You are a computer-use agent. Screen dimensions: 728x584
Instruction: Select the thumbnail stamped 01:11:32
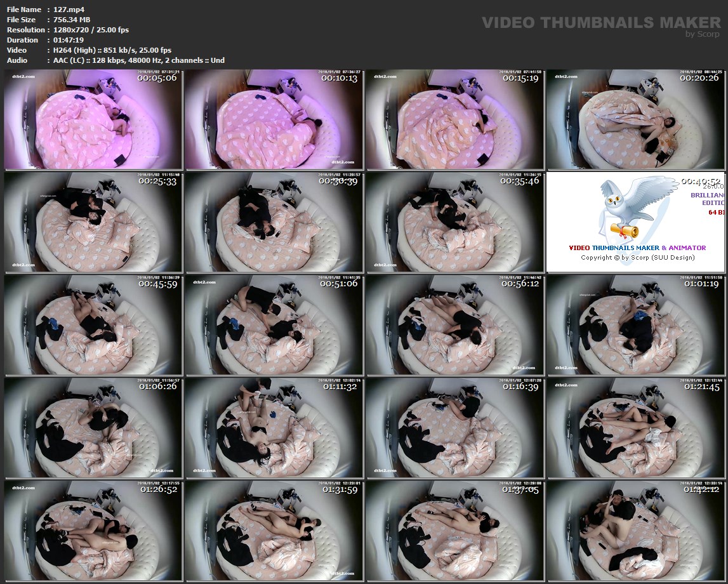pyautogui.click(x=274, y=428)
